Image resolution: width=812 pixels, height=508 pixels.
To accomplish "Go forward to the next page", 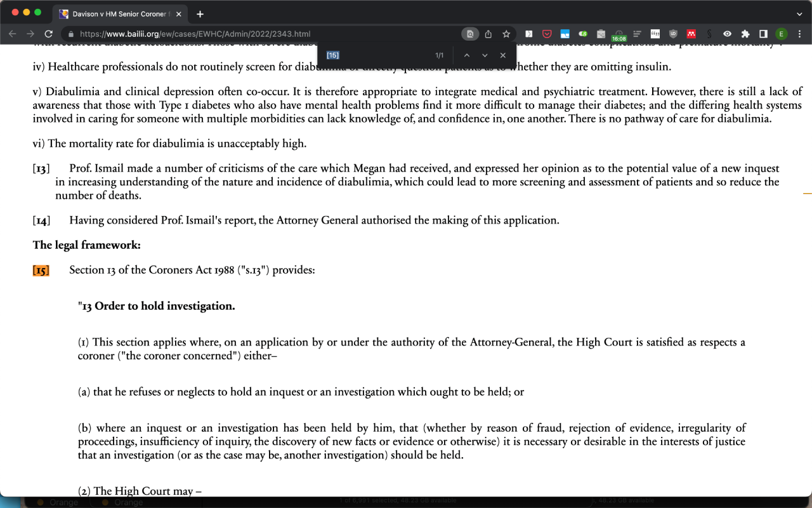I will pyautogui.click(x=30, y=34).
